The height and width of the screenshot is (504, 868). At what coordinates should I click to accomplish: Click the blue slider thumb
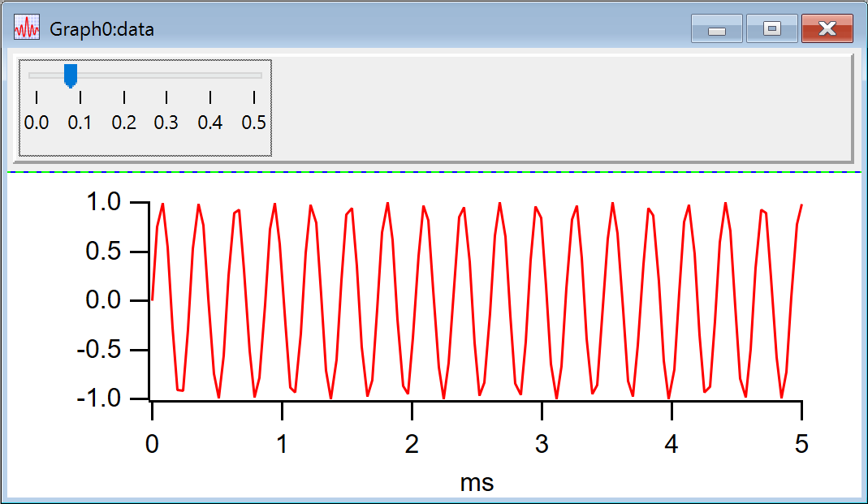point(71,75)
